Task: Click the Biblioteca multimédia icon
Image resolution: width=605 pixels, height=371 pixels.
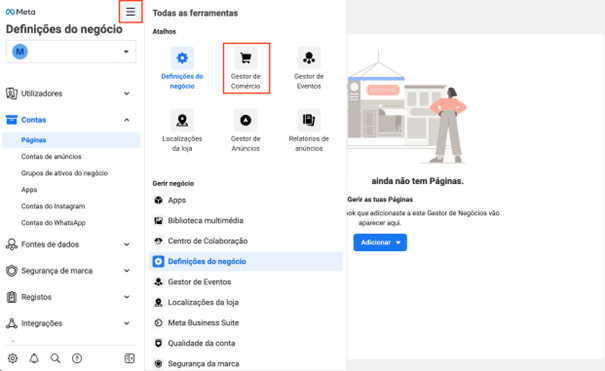Action: [x=158, y=221]
